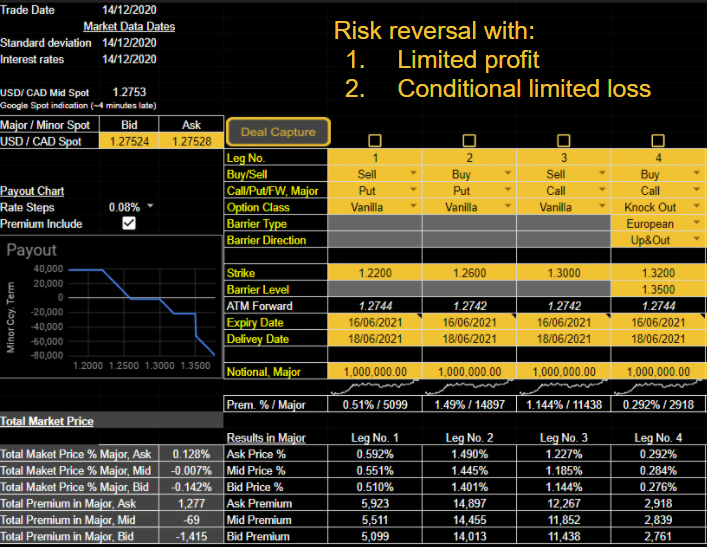This screenshot has width=707, height=547.
Task: Tick the checkbox above Leg No. 4
Action: 657,141
